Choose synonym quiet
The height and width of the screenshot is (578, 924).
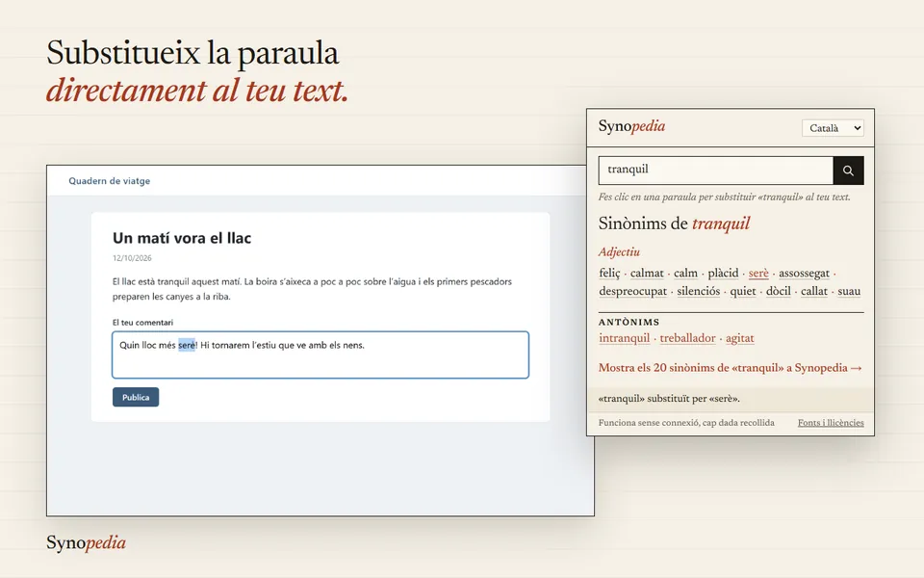point(742,291)
